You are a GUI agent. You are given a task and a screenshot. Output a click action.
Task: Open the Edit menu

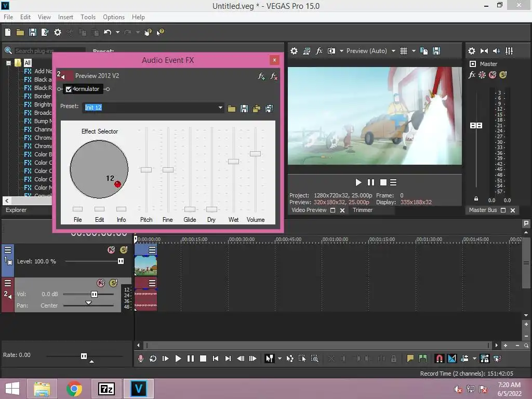25,17
